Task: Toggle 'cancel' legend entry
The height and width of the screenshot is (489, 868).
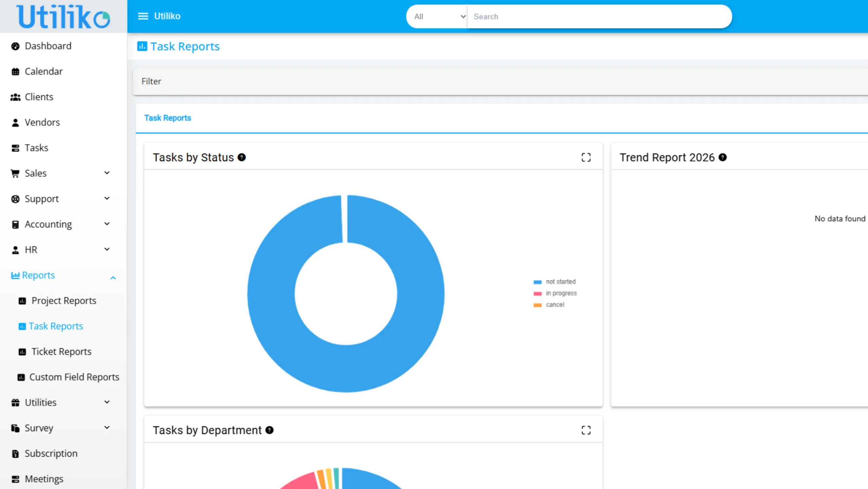Action: [549, 305]
